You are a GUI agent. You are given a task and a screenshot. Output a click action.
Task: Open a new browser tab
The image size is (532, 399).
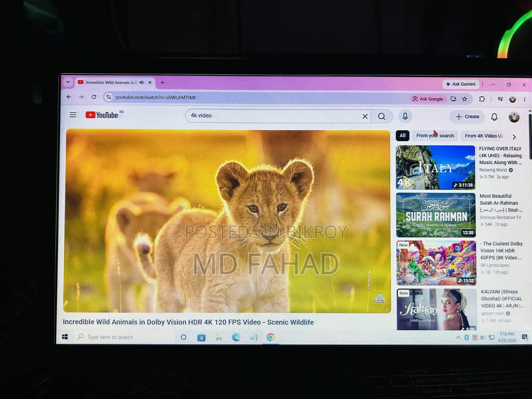click(162, 82)
